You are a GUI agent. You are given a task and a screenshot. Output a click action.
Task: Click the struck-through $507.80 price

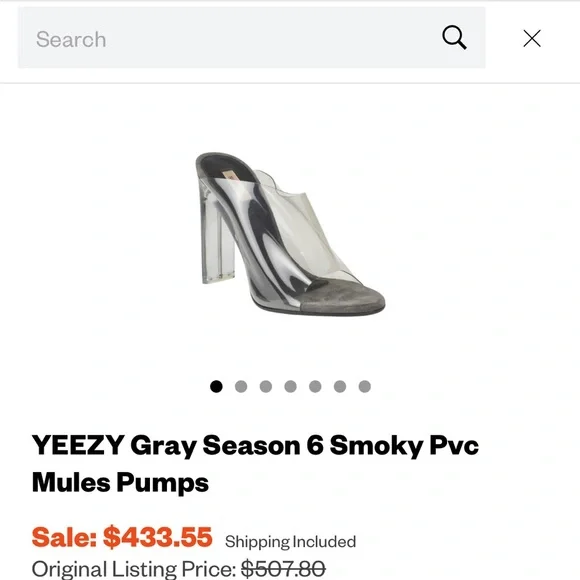pyautogui.click(x=283, y=569)
